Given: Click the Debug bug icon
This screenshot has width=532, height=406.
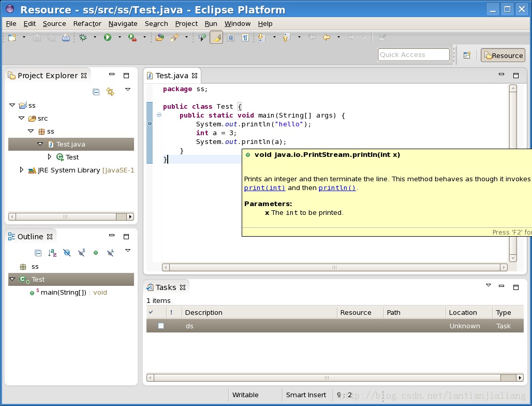Looking at the screenshot, I should click(83, 37).
